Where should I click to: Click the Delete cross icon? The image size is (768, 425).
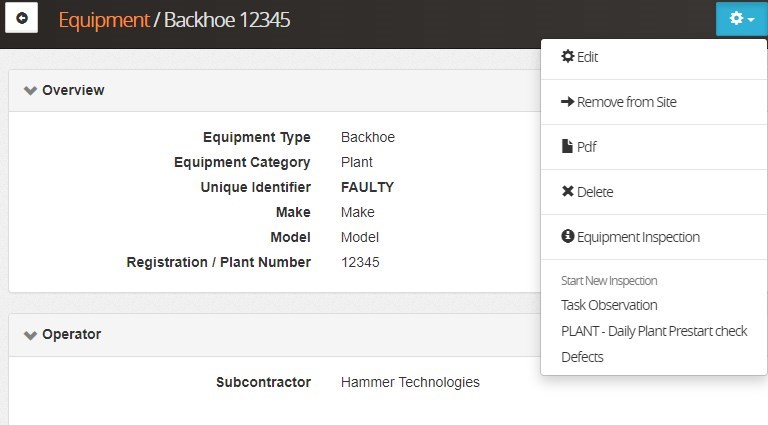tap(568, 192)
